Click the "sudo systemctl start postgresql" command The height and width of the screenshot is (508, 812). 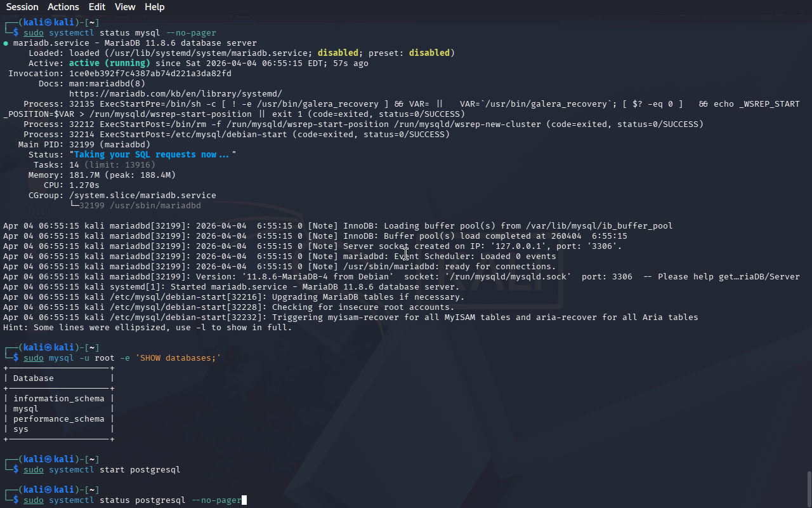click(101, 470)
